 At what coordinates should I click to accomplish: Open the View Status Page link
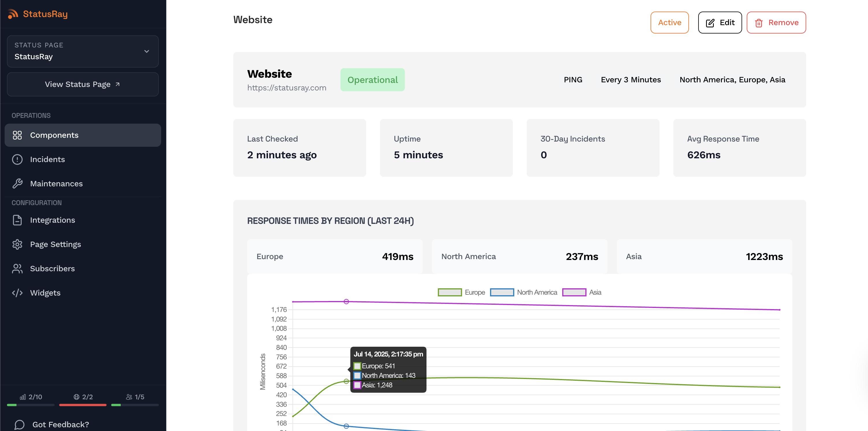[x=83, y=84]
